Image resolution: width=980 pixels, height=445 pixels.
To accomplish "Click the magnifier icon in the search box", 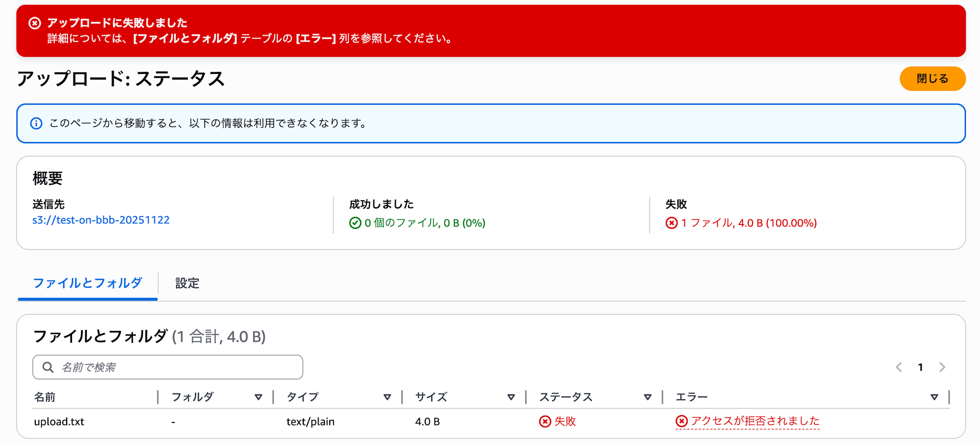I will [47, 367].
